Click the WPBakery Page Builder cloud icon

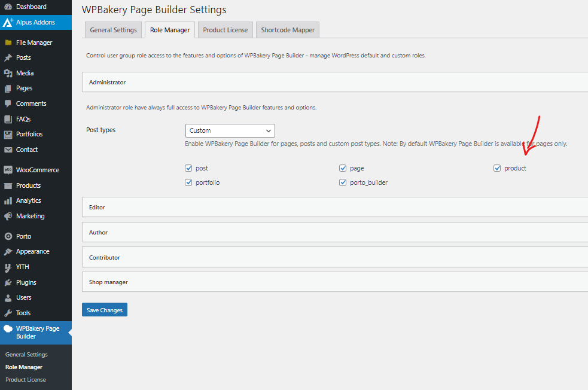pos(8,329)
